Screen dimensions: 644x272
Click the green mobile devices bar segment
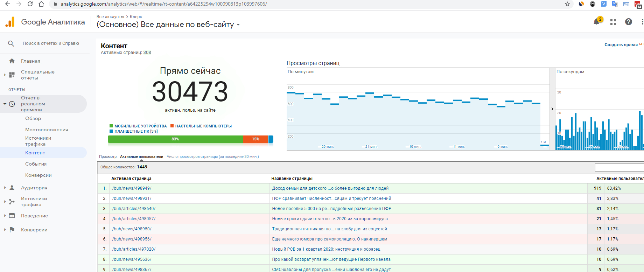tap(175, 139)
